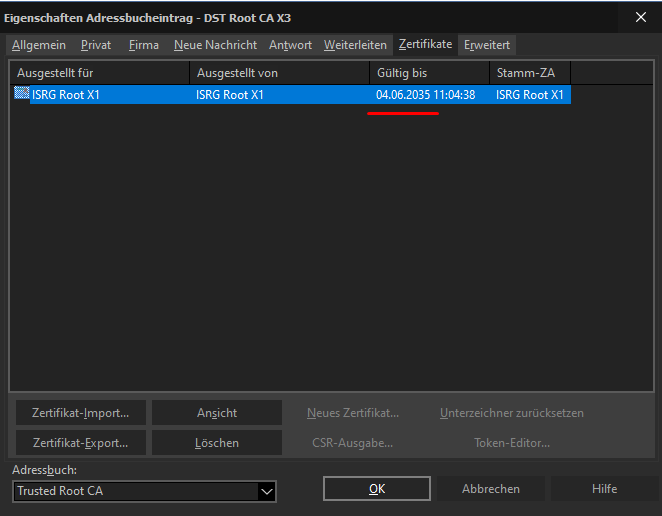Click the Zertifikat-Import... button
Screen dimensions: 662x516
(x=81, y=413)
